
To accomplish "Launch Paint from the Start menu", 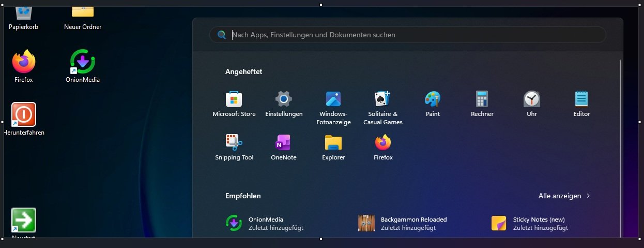I will [x=433, y=104].
